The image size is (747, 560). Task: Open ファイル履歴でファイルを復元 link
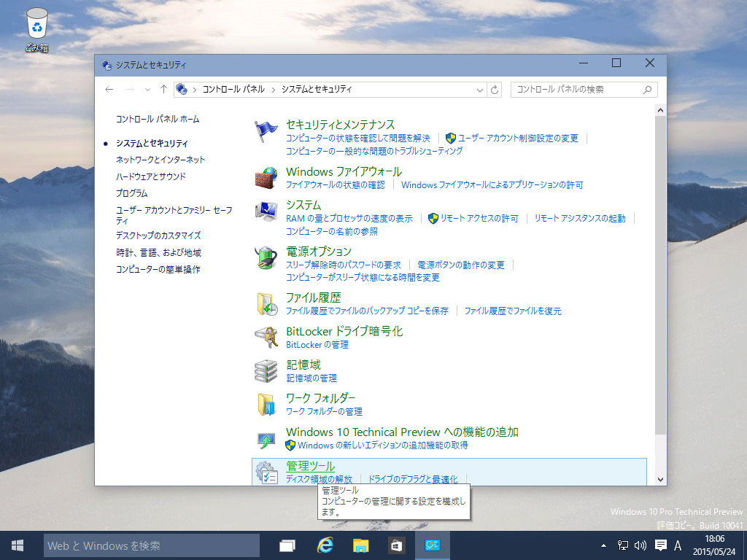513,311
